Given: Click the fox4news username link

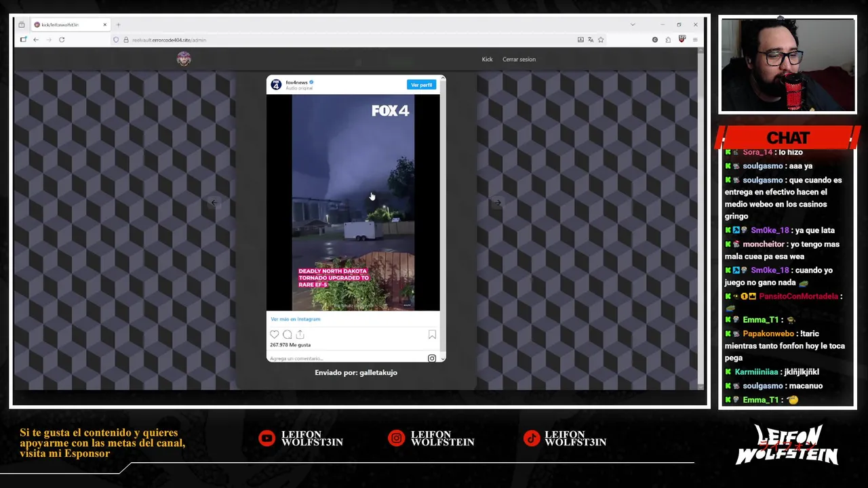Looking at the screenshot, I should coord(296,82).
